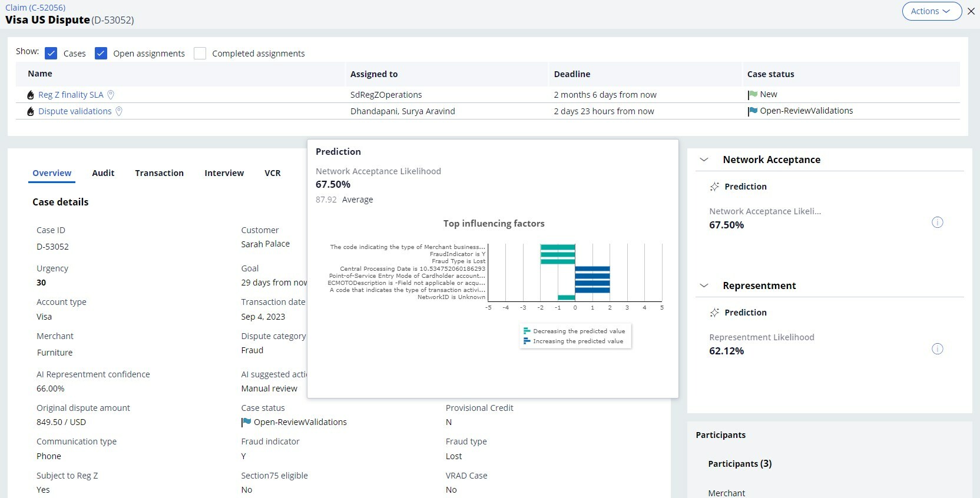This screenshot has height=498, width=980.
Task: Collapse the Representment section
Action: coord(704,285)
